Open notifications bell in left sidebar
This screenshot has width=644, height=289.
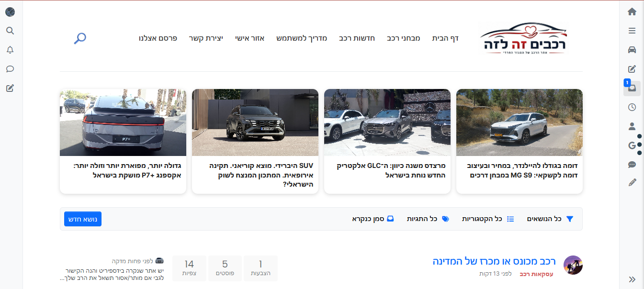point(10,50)
